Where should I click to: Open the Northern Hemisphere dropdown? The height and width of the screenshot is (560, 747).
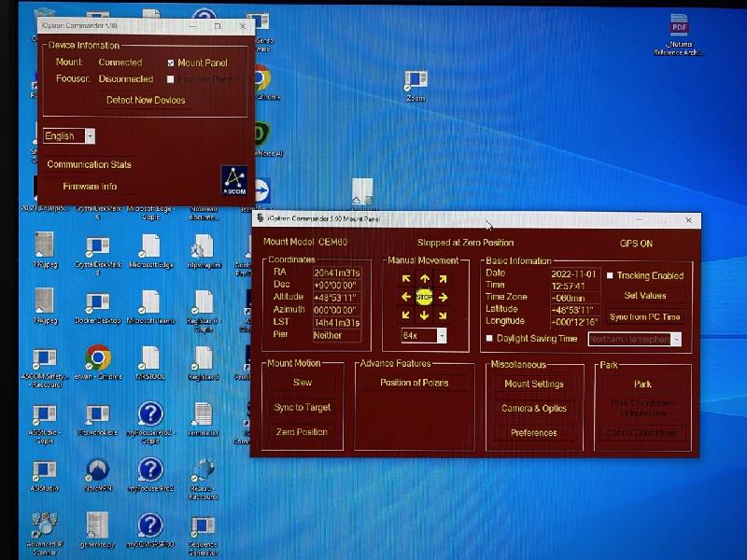635,340
